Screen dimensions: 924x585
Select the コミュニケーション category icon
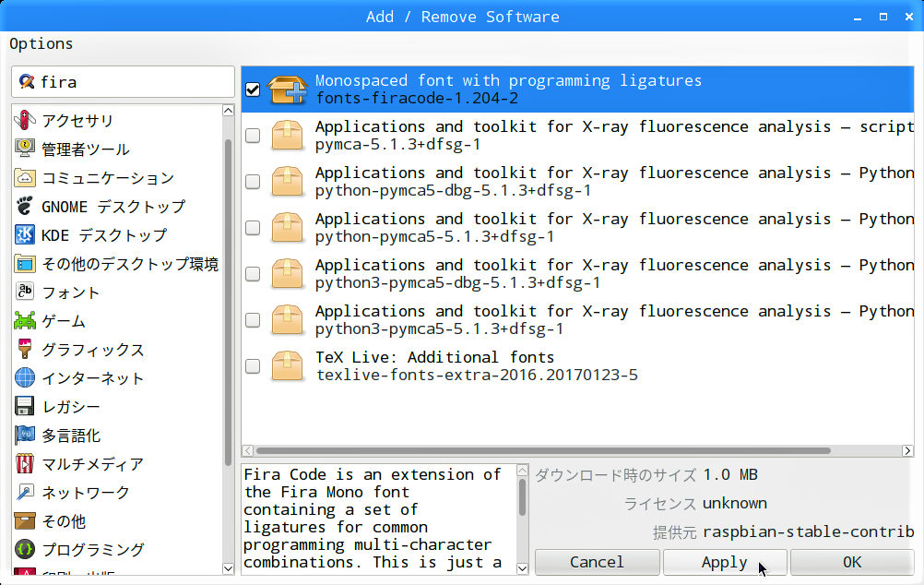(x=25, y=177)
